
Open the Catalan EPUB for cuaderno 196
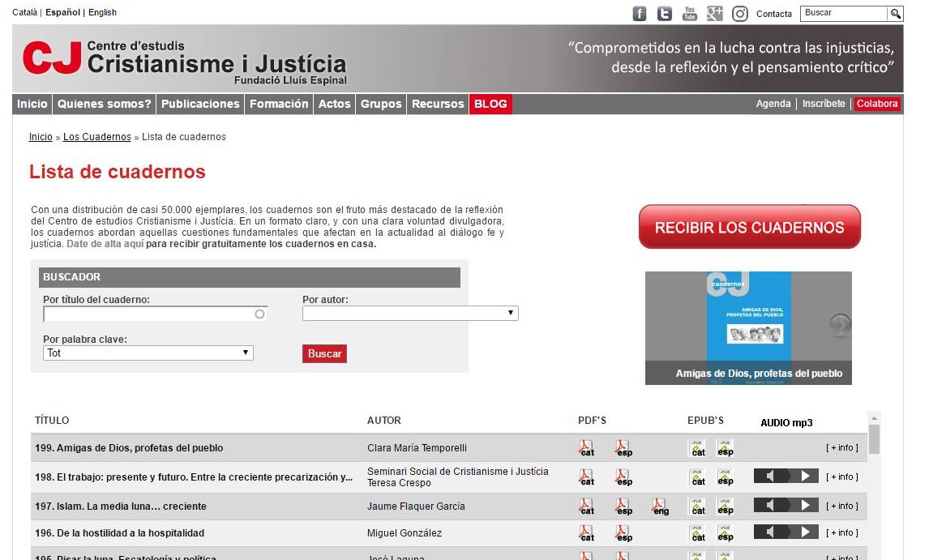(697, 533)
